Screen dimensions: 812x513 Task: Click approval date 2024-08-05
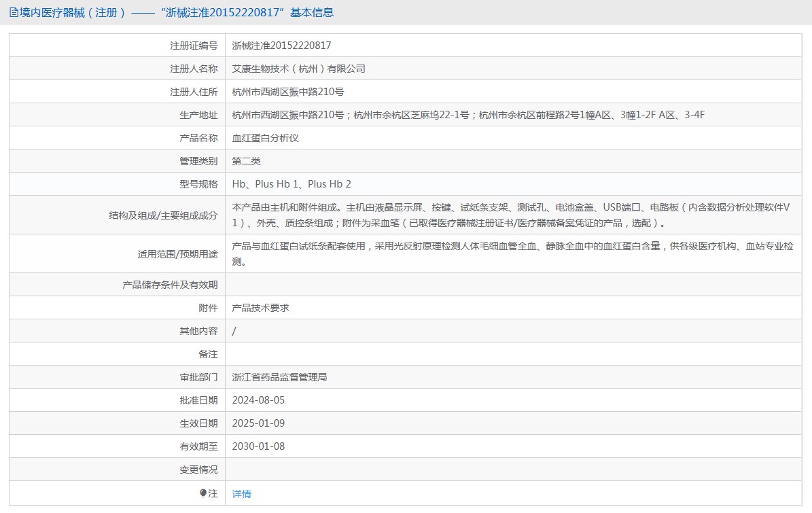pos(258,400)
